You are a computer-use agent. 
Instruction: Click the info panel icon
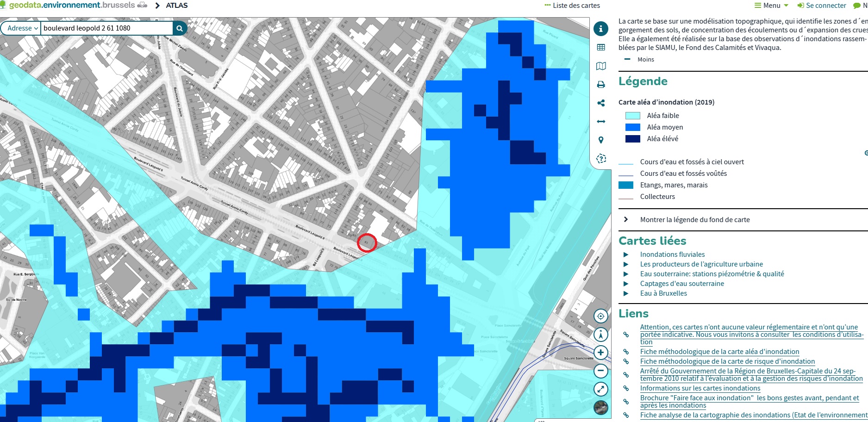point(601,29)
